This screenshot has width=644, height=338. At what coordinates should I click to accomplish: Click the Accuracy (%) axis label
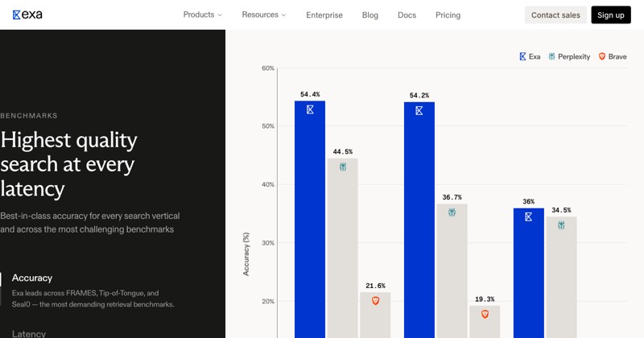(246, 253)
